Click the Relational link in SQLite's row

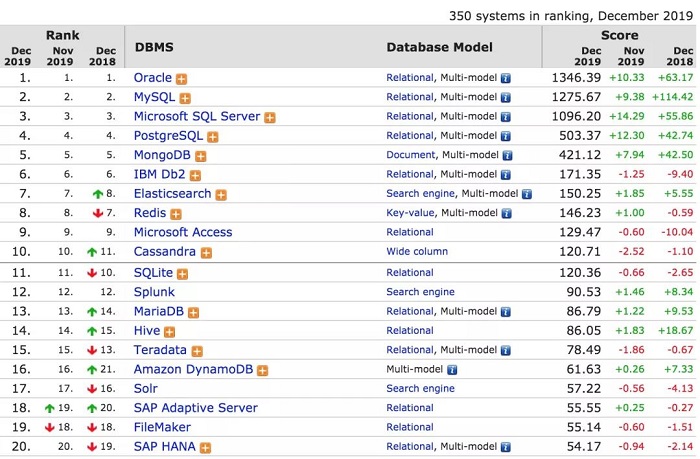410,273
